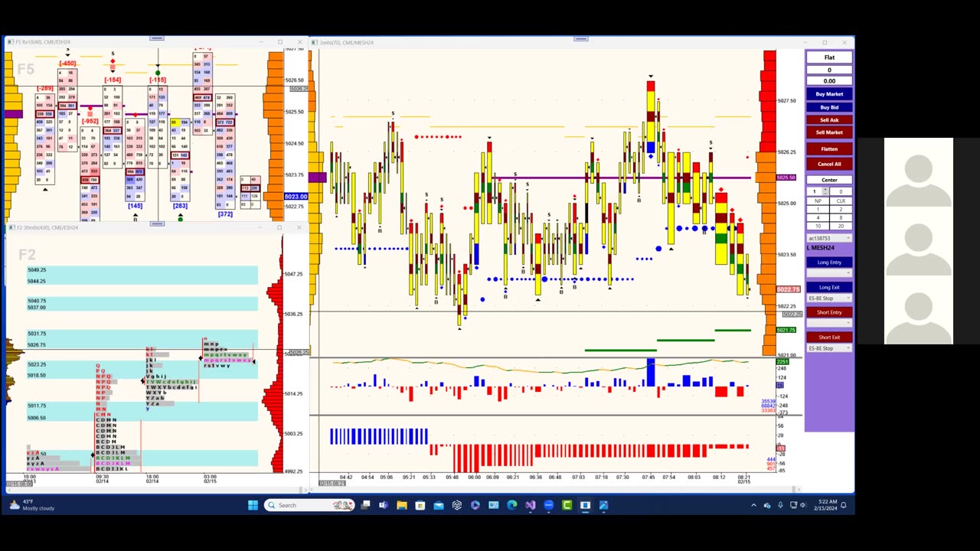Viewport: 980px width, 551px height.
Task: Click the 0.00 profit and loss field
Action: (829, 80)
